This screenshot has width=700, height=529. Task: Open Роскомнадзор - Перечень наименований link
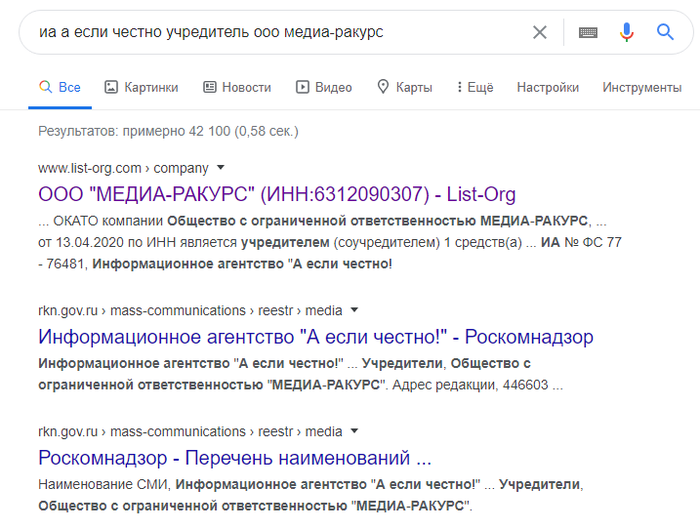click(235, 458)
